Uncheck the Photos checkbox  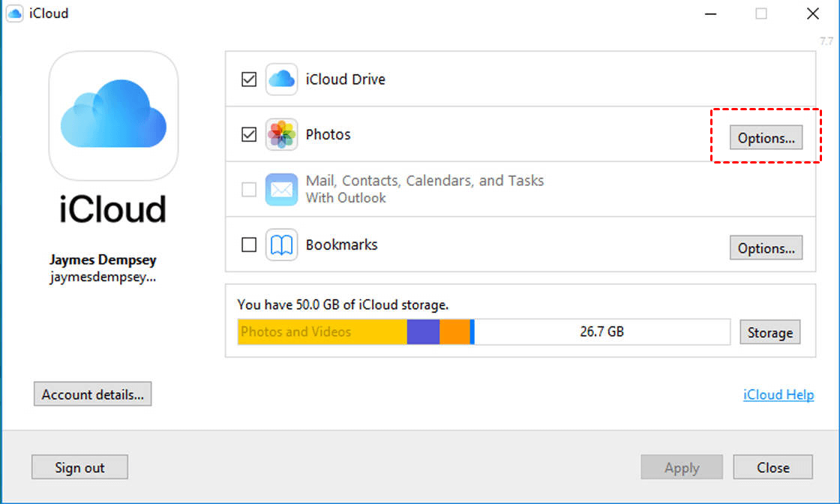(x=249, y=135)
